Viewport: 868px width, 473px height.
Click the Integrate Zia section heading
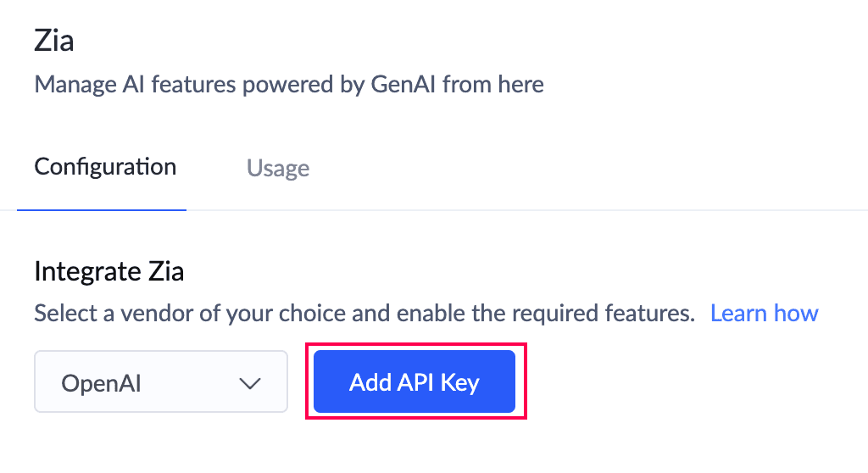pyautogui.click(x=109, y=272)
